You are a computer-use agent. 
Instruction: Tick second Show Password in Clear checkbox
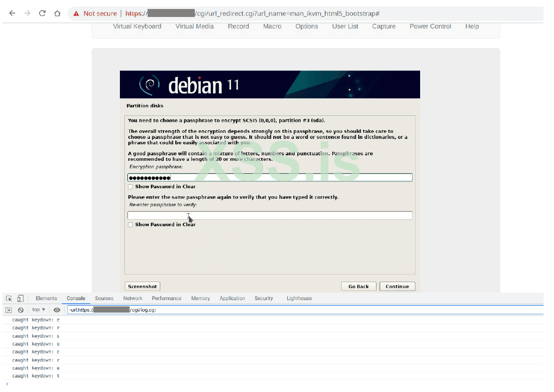click(x=131, y=225)
